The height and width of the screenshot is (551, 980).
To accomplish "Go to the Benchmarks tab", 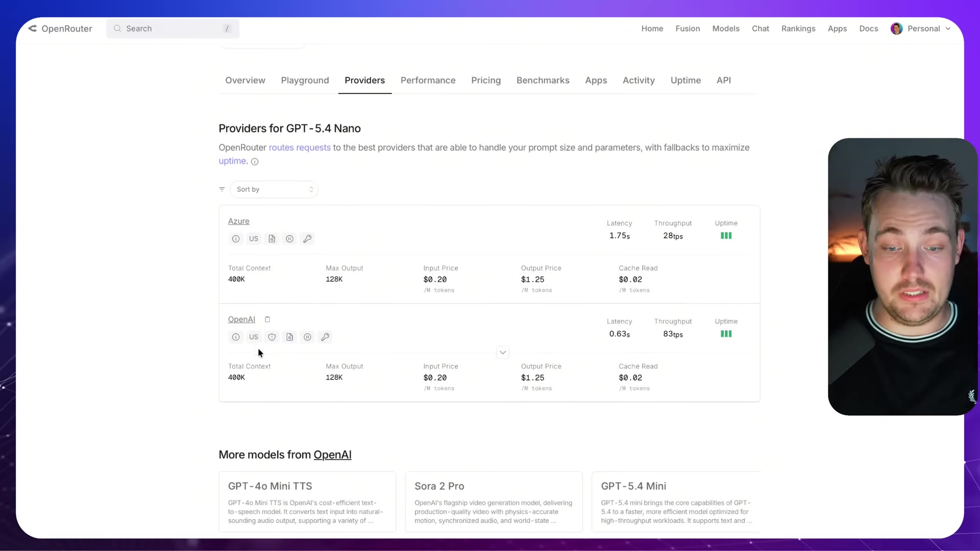I will coord(543,81).
